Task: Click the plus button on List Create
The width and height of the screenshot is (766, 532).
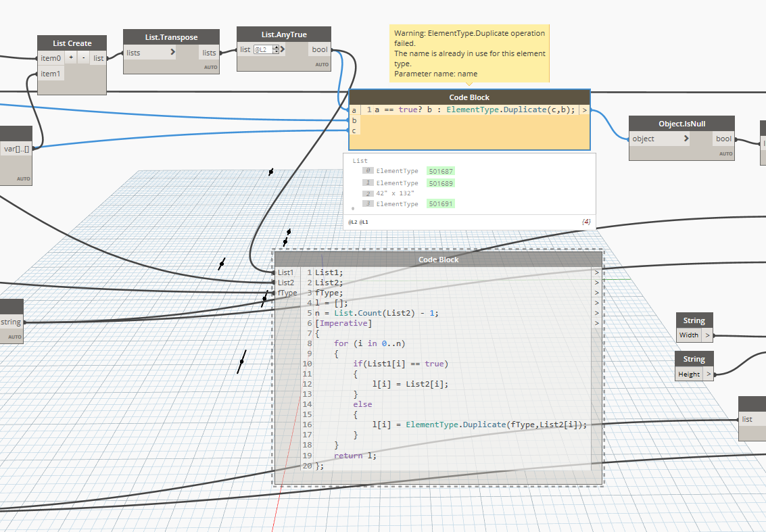Action: (71, 58)
